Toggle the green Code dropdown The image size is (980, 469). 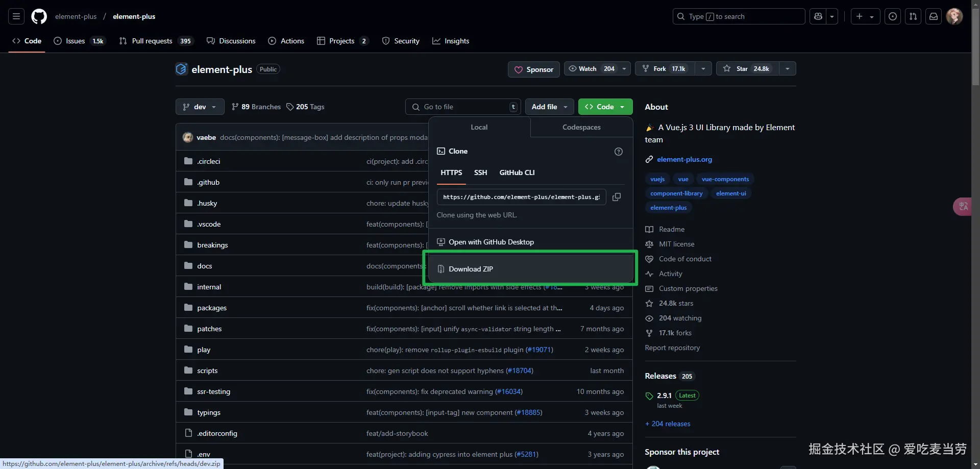point(605,107)
